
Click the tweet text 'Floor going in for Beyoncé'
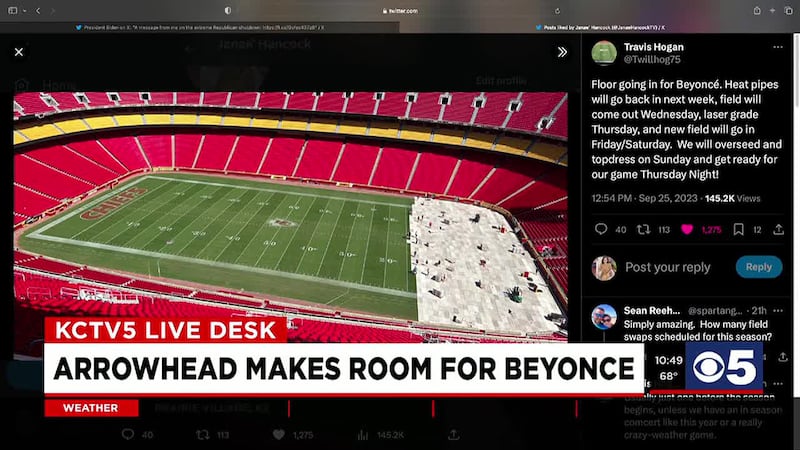[656, 85]
